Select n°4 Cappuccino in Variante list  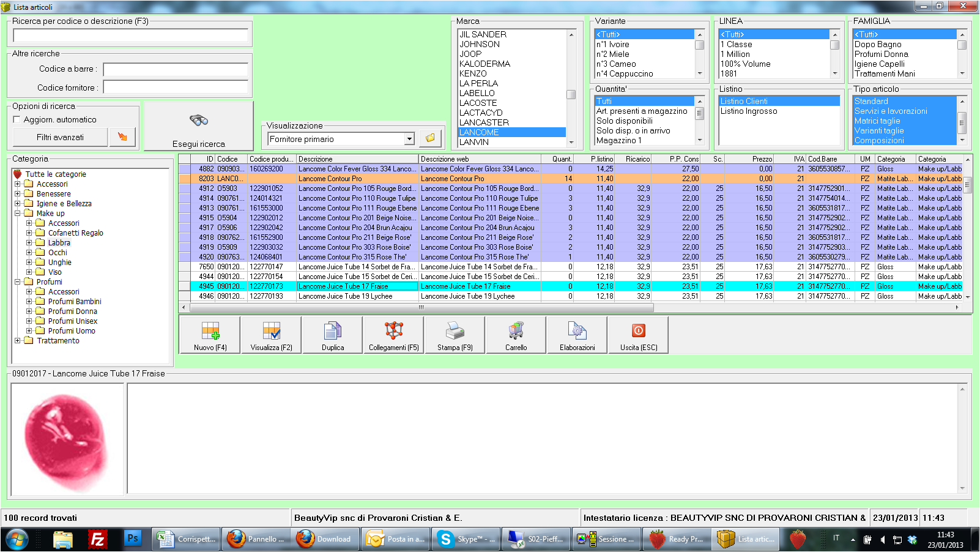[645, 73]
